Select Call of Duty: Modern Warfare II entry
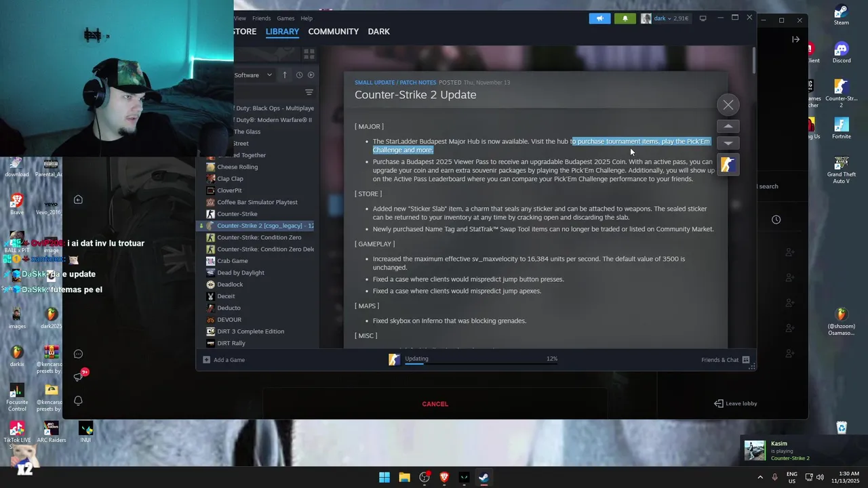 click(273, 120)
